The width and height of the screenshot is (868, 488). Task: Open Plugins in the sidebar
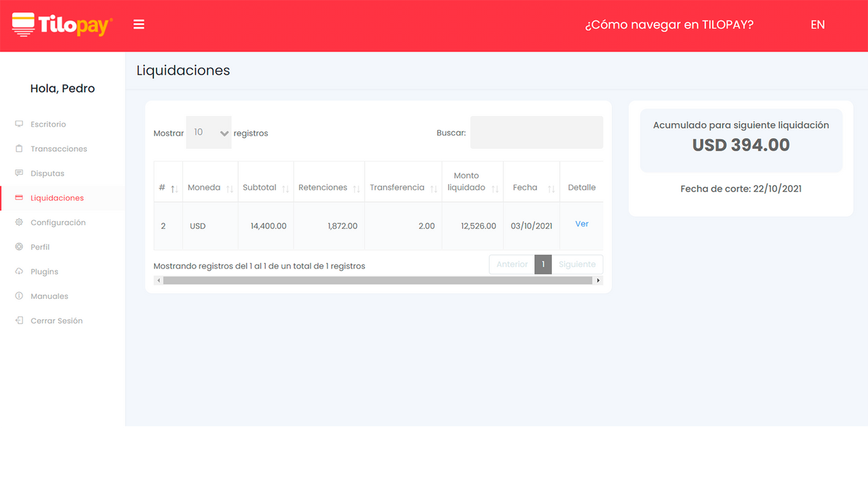coord(45,271)
